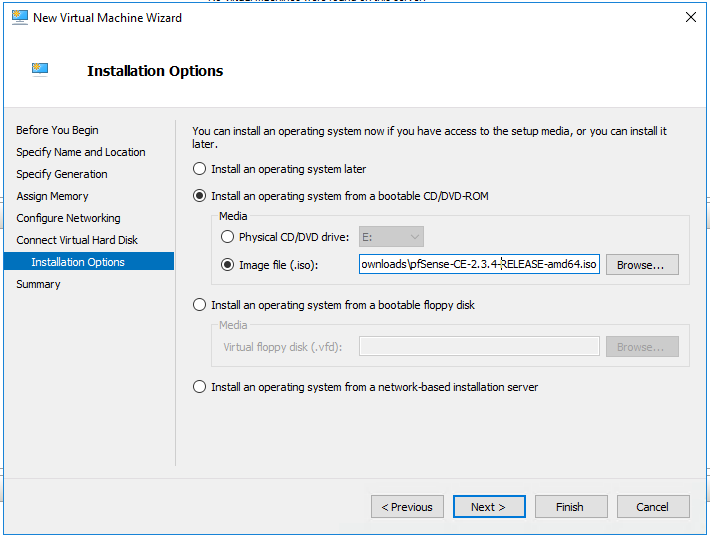Choose install from bootable floppy disk

click(200, 305)
